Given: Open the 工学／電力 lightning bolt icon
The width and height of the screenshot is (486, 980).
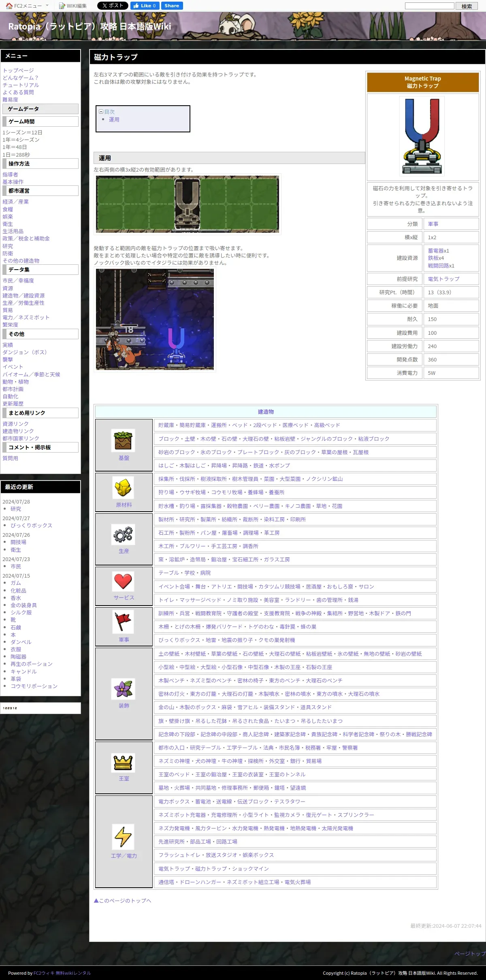Looking at the screenshot, I should (123, 836).
